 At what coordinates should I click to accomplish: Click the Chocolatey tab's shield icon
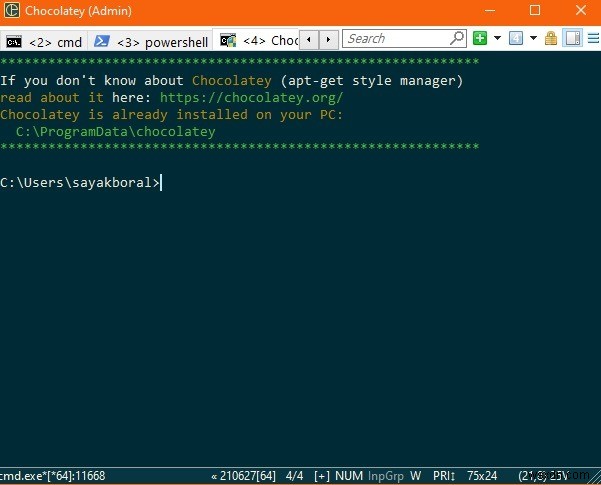pyautogui.click(x=228, y=40)
